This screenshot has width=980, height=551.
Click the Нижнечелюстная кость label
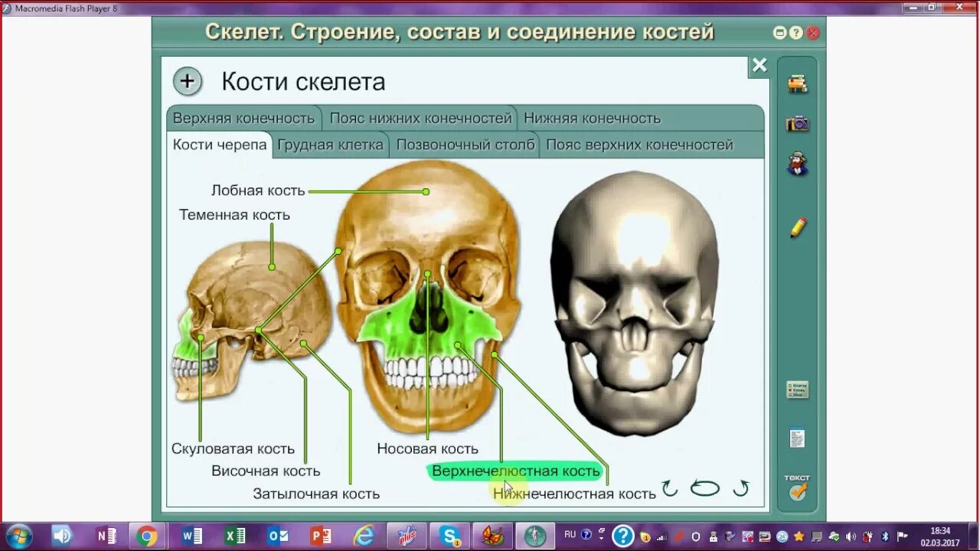pos(574,494)
